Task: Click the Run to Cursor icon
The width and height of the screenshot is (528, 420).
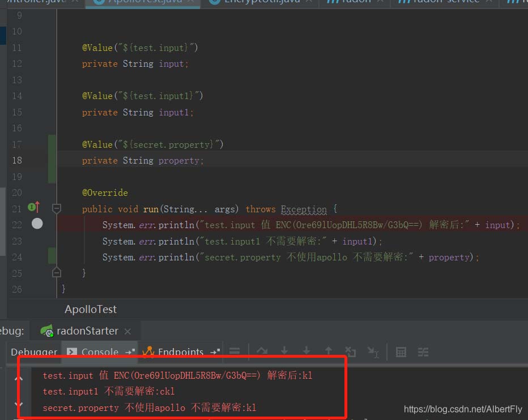Action: pyautogui.click(x=373, y=352)
